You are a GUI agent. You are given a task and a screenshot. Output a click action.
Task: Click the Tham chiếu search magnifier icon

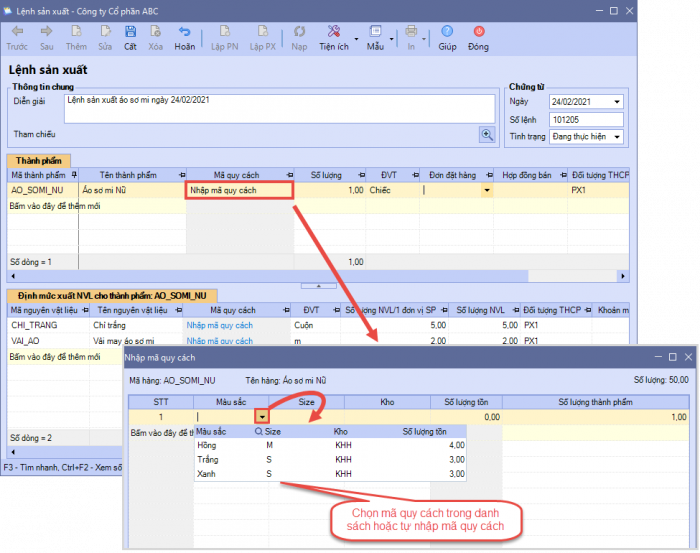[x=487, y=134]
